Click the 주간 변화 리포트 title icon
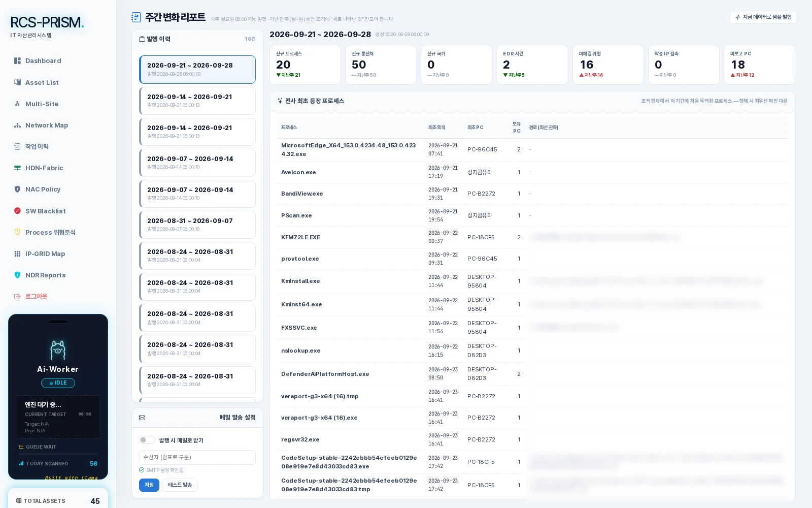 [x=136, y=17]
